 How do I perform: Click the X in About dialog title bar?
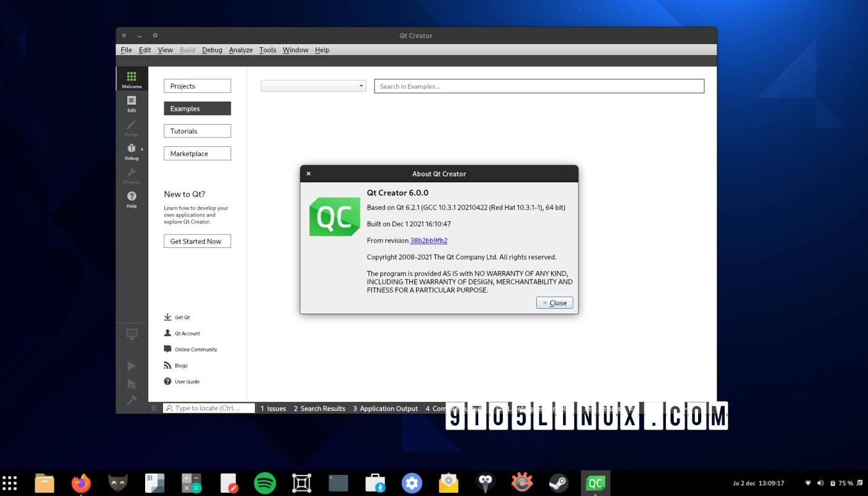tap(309, 174)
